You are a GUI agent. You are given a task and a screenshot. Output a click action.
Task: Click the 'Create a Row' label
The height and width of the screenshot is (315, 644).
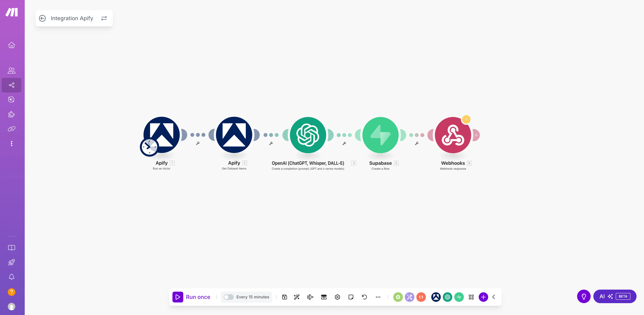coord(380,169)
